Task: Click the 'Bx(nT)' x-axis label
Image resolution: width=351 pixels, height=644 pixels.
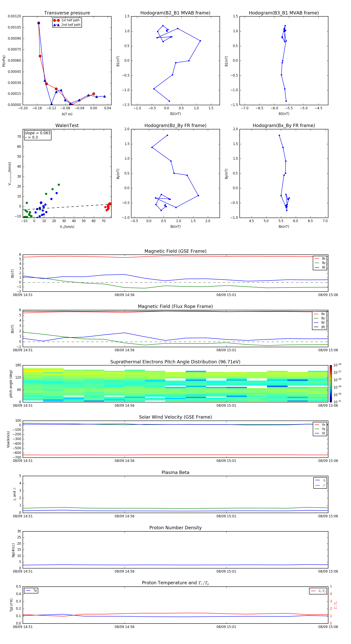Action: tap(284, 227)
